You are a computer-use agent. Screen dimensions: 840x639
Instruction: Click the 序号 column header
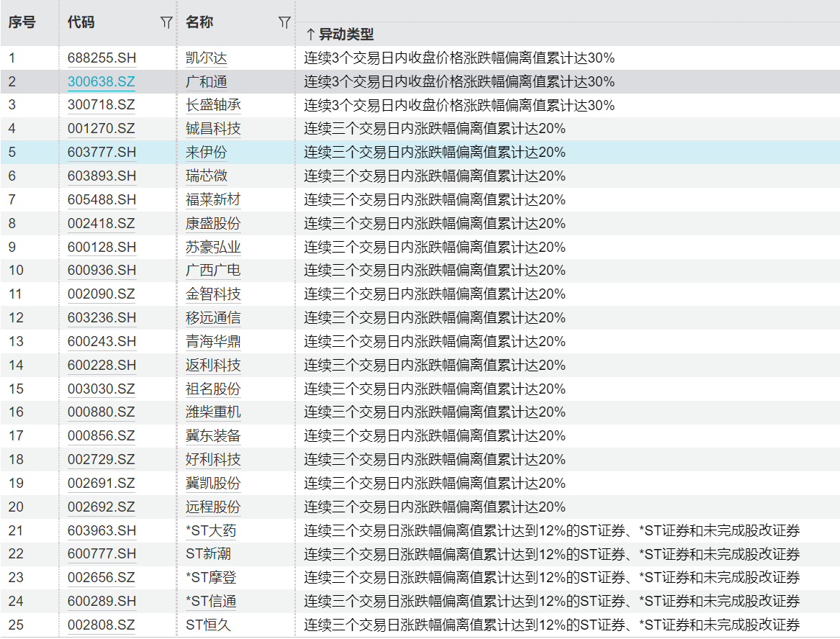pos(22,22)
